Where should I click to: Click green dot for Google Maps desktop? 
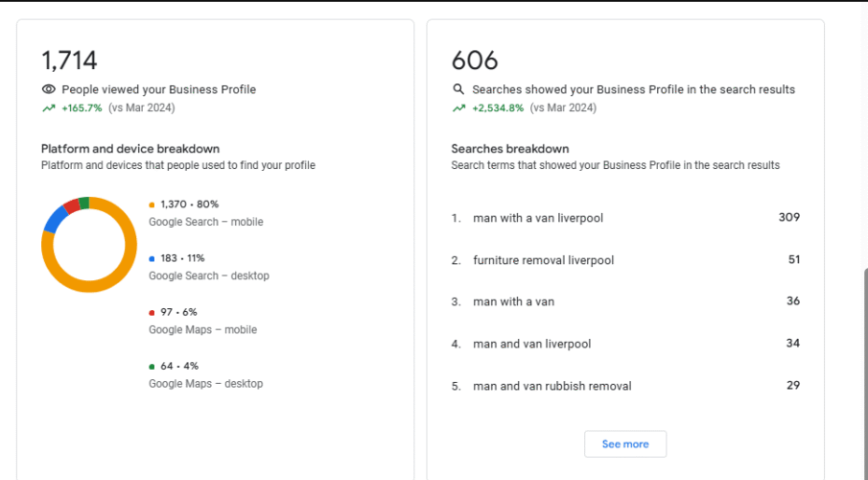[x=152, y=366]
